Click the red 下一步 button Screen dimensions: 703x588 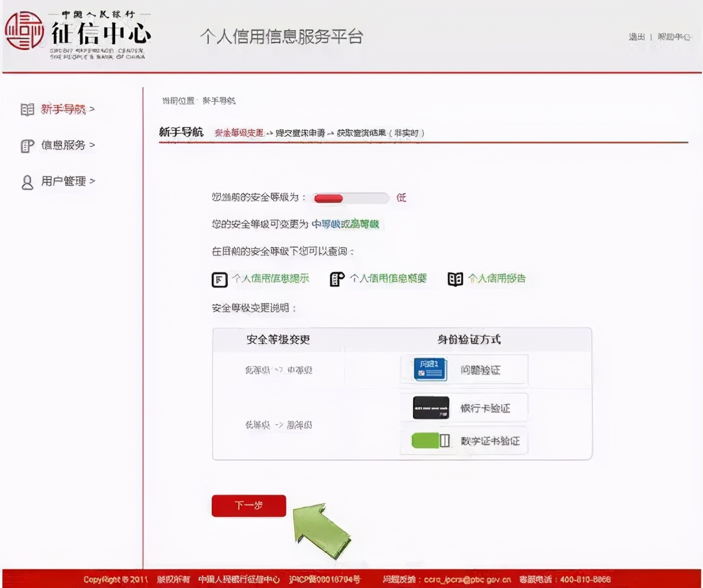click(x=248, y=506)
